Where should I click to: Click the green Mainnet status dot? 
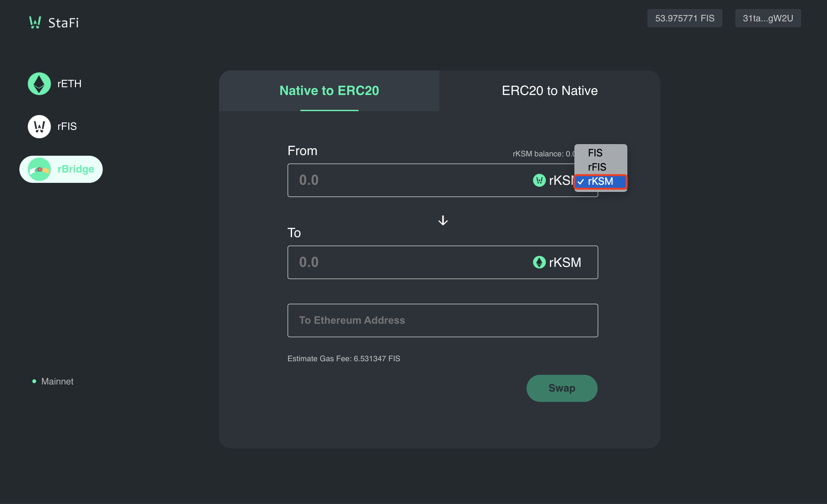click(34, 381)
